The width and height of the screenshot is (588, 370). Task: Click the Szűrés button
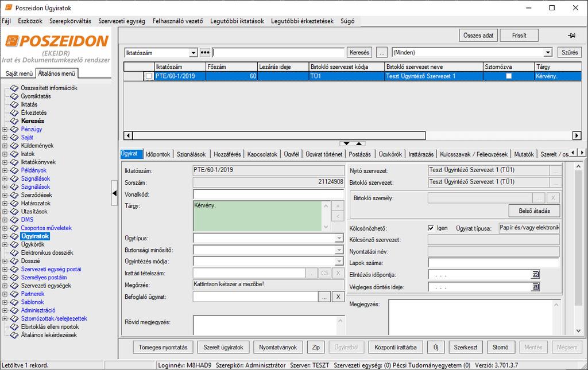point(570,52)
